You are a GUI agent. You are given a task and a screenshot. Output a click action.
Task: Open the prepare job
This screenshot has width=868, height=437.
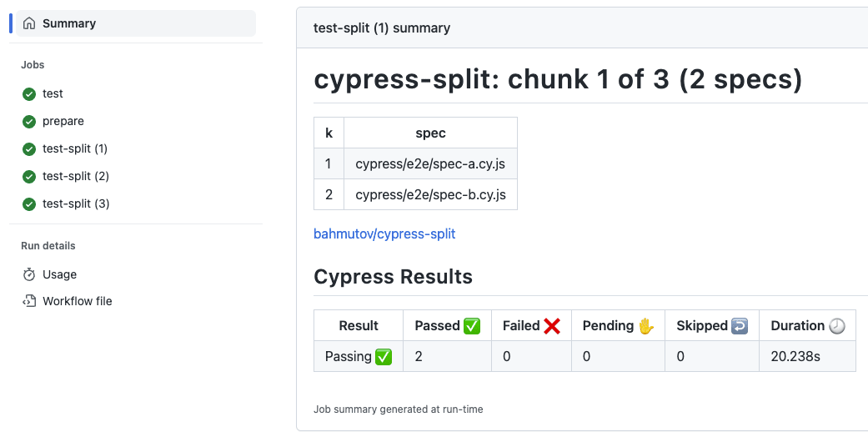63,121
